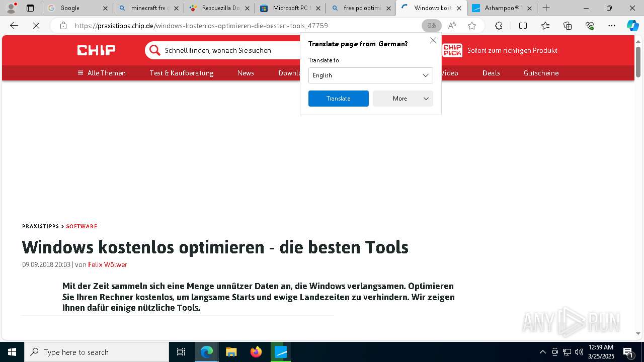Viewport: 644px width, 362px height.
Task: Open Copilot sidebar
Action: 632,26
